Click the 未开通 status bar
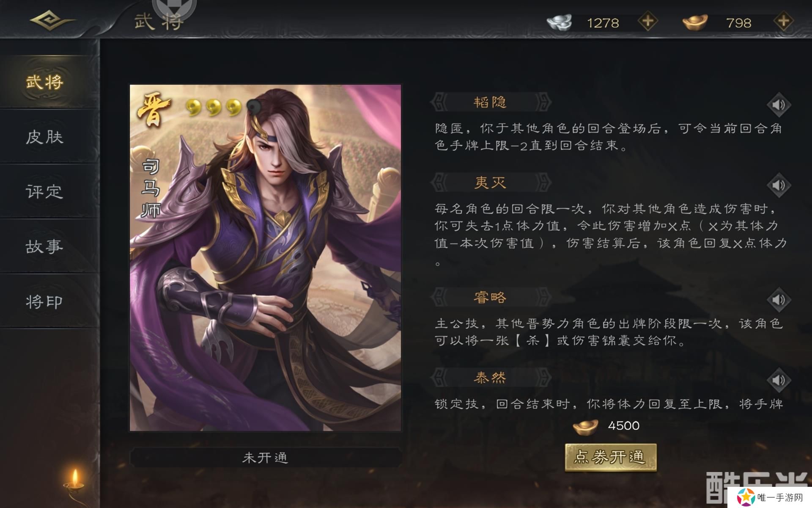812x508 pixels. pyautogui.click(x=265, y=458)
